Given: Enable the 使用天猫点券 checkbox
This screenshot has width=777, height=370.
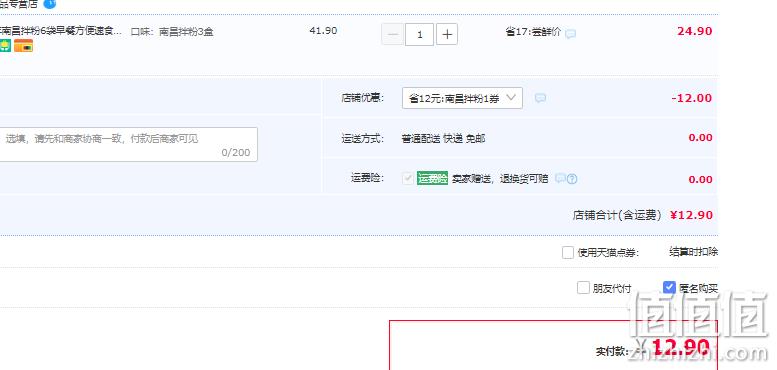Looking at the screenshot, I should (568, 253).
